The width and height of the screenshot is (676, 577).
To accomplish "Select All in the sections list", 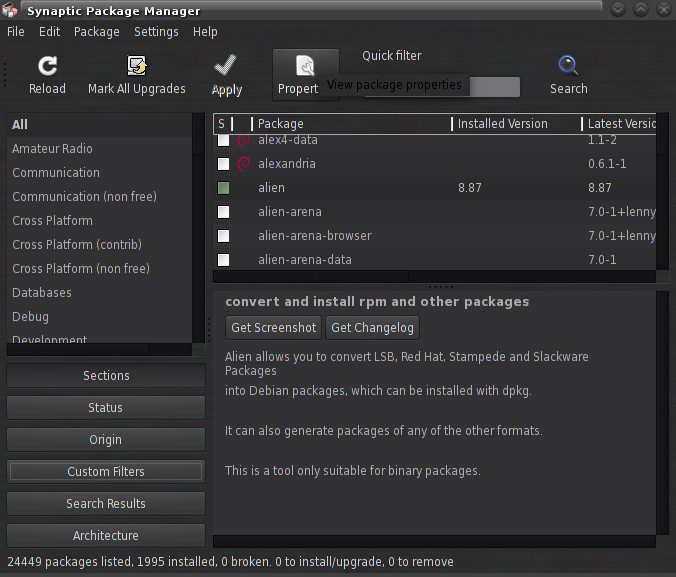I will pyautogui.click(x=99, y=125).
